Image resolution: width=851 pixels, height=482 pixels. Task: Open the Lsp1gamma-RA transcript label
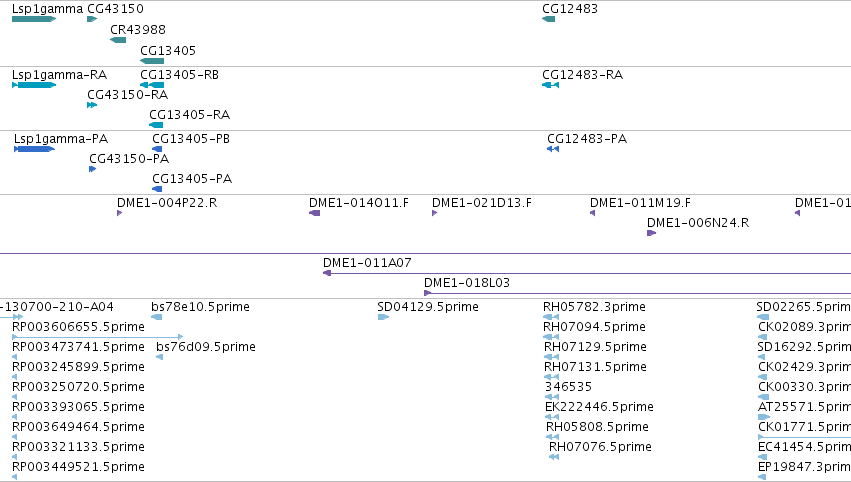(59, 74)
